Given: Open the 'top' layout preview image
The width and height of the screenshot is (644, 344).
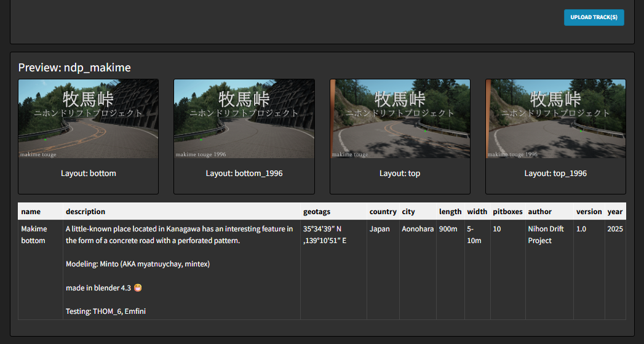Looking at the screenshot, I should pyautogui.click(x=400, y=119).
